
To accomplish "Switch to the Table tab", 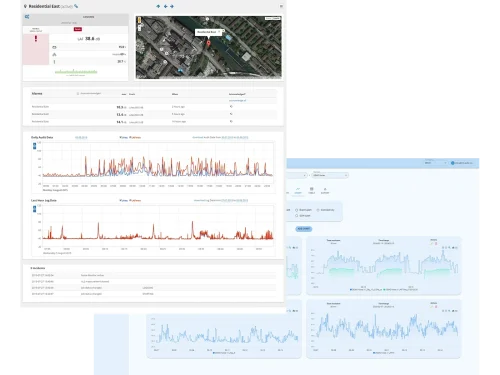I will coord(311,190).
